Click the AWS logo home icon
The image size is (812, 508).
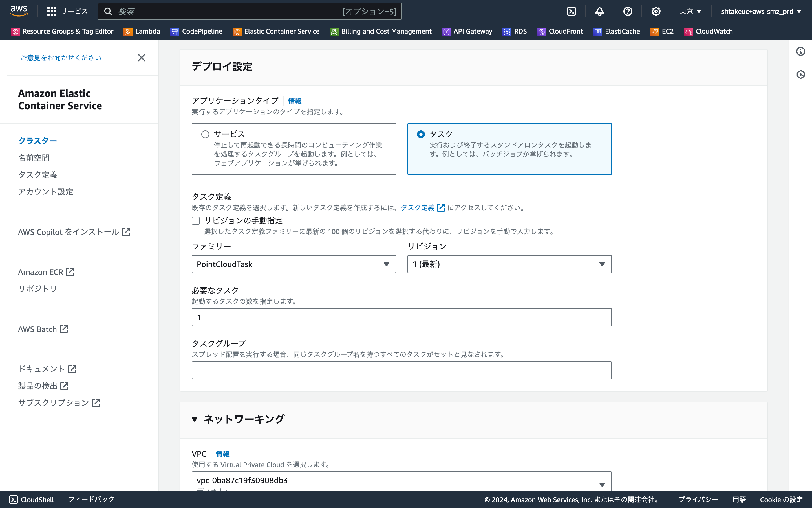click(19, 11)
